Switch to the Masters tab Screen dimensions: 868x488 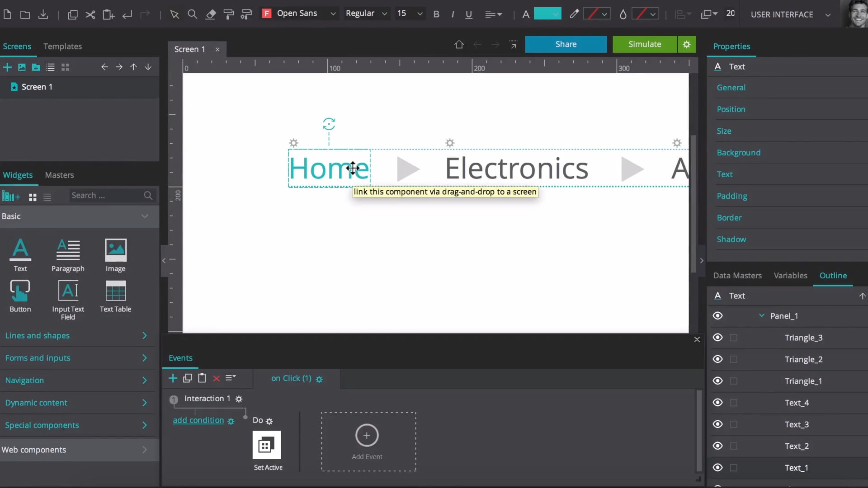click(x=59, y=175)
